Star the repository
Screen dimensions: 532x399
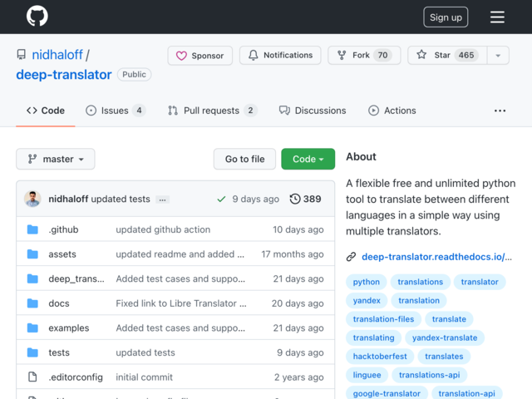(x=447, y=55)
